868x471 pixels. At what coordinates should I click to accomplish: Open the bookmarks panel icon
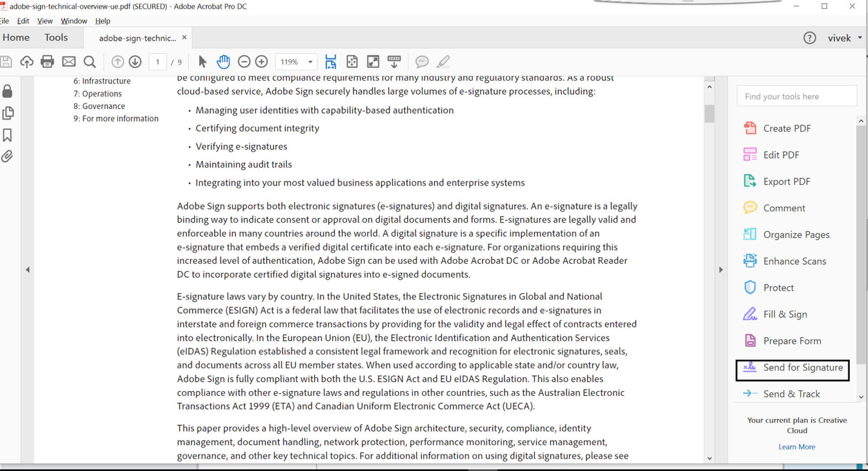coord(7,135)
